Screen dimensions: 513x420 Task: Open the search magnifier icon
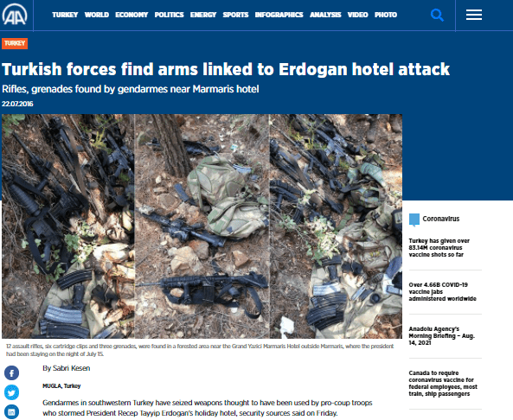click(x=437, y=15)
